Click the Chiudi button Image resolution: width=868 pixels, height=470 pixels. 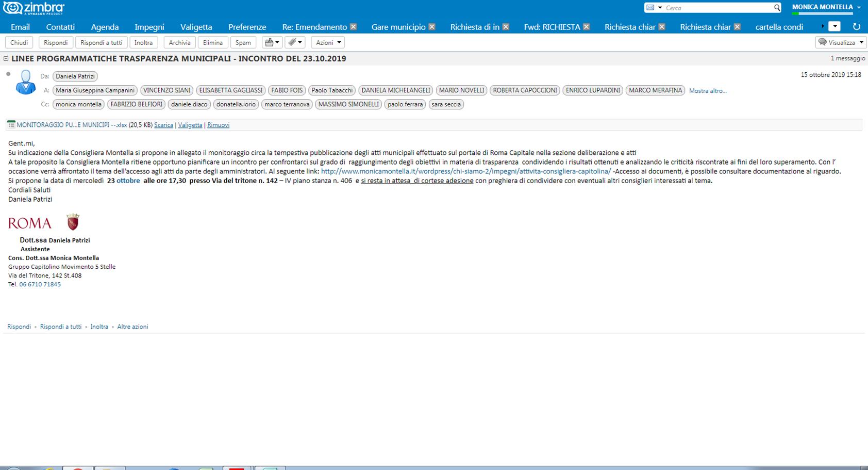pos(19,42)
